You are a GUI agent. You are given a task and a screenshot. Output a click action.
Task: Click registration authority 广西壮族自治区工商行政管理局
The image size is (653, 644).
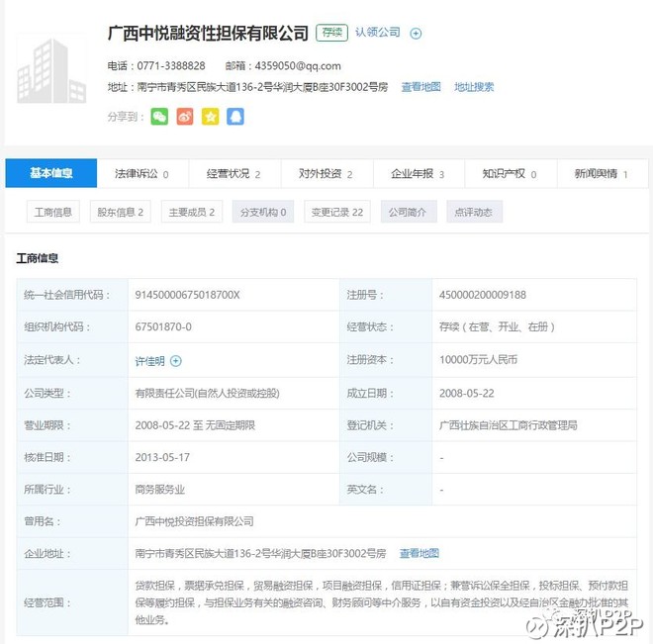[509, 425]
